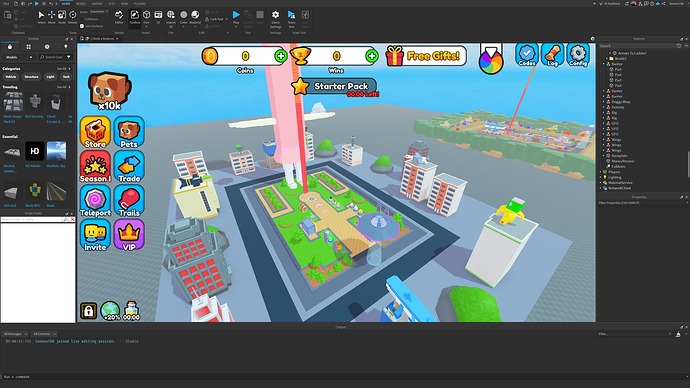690x388 pixels.
Task: Click the spin wheel icon
Action: [x=491, y=62]
